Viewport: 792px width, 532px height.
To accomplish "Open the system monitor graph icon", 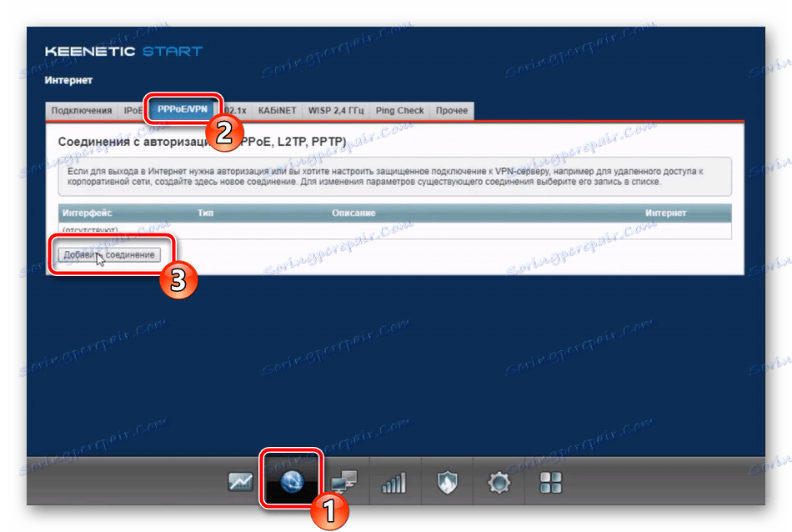I will [240, 483].
